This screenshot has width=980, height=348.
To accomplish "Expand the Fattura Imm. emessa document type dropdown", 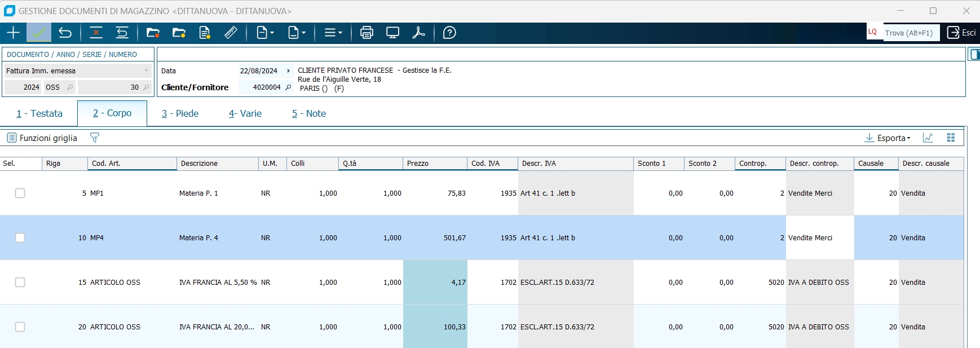I will pos(146,71).
